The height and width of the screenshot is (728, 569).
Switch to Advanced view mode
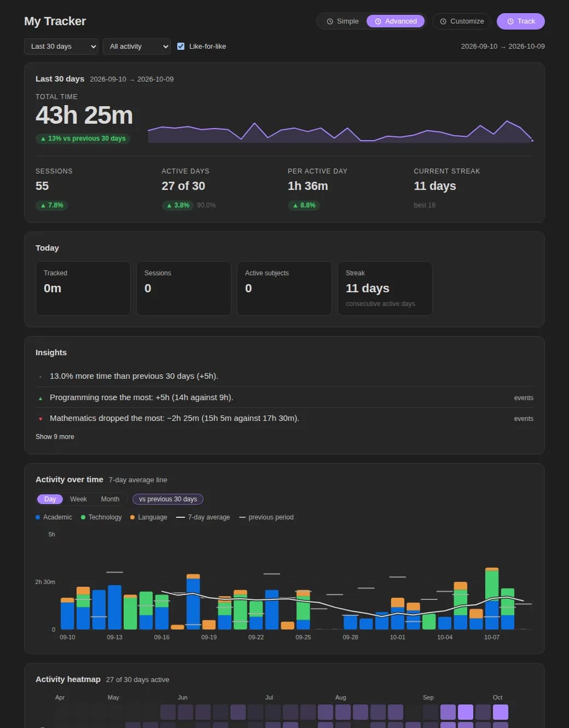(x=396, y=21)
